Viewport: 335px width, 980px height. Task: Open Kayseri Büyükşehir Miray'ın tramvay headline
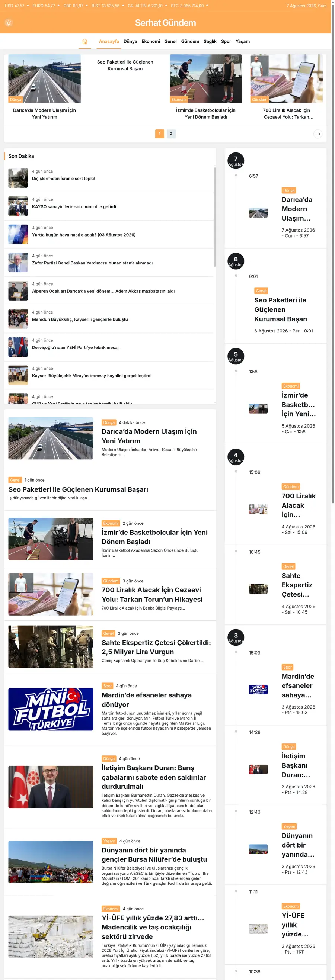click(x=92, y=376)
